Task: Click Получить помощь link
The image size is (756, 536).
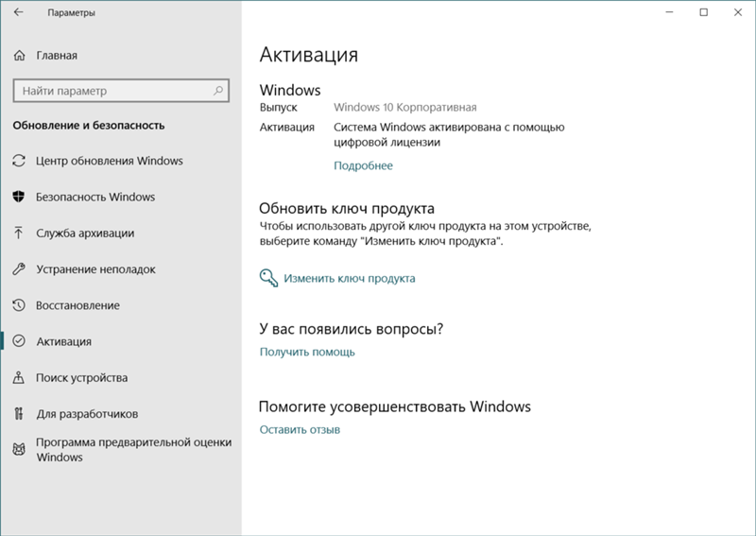Action: click(x=307, y=352)
